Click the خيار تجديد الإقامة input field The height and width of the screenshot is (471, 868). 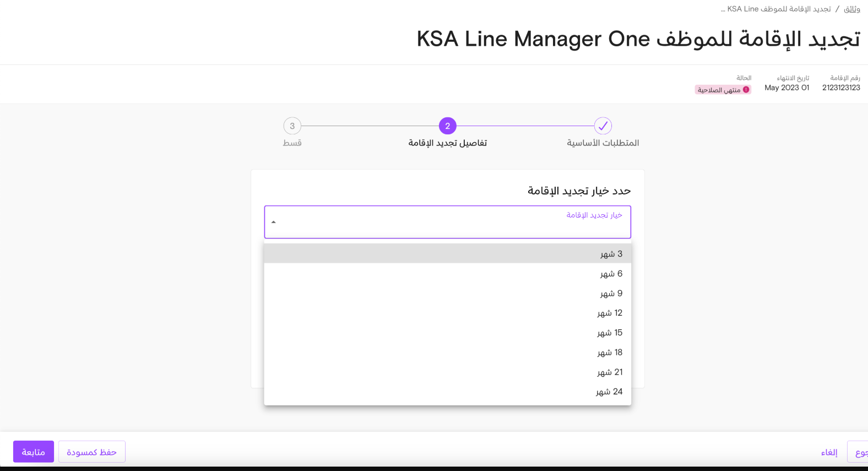[448, 222]
